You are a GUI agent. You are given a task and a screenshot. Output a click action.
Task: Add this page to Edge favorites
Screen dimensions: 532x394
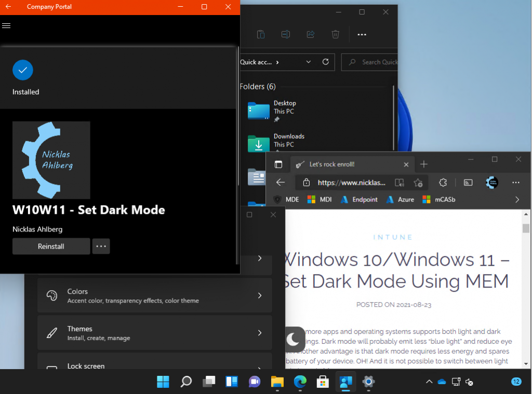418,183
